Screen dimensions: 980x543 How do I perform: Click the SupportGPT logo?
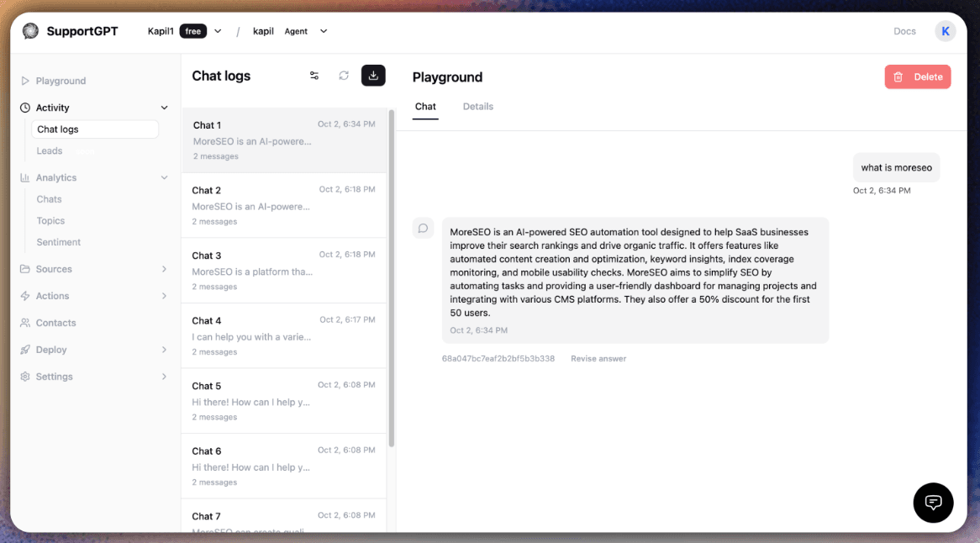31,31
